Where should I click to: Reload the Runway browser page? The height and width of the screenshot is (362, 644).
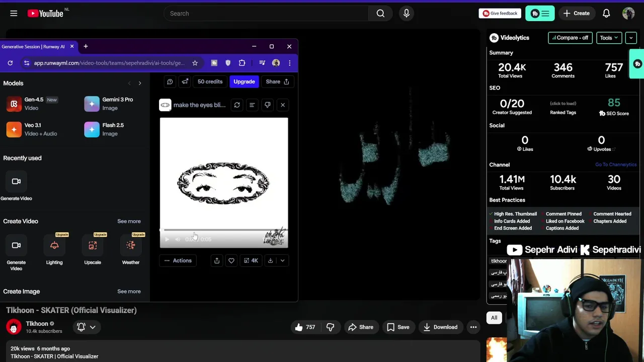click(10, 63)
